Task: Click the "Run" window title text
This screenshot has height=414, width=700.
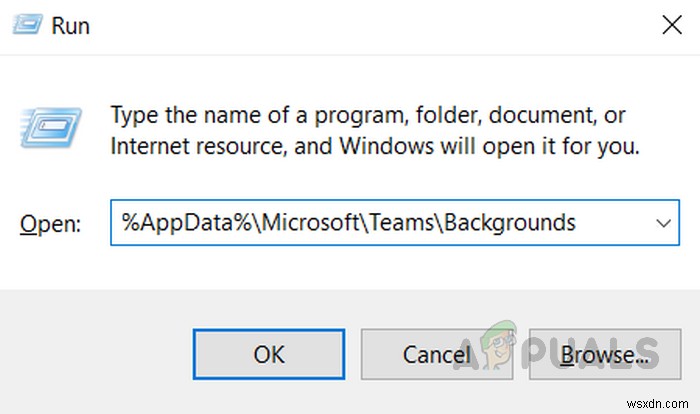Action: (x=71, y=26)
